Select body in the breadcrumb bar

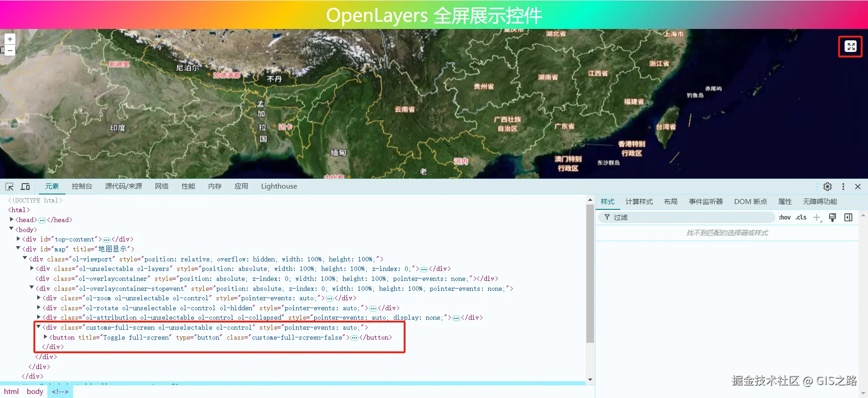[35, 392]
